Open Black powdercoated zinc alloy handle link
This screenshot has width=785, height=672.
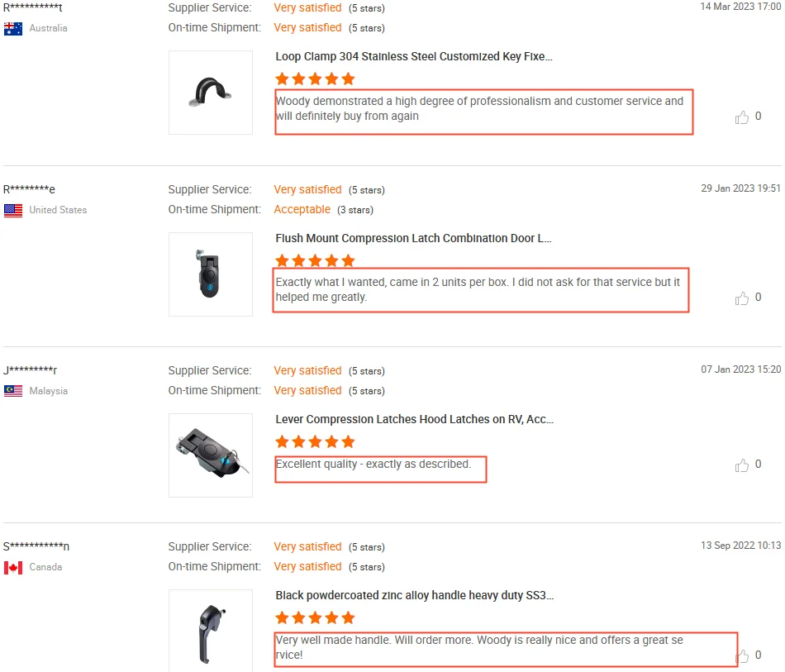point(414,595)
